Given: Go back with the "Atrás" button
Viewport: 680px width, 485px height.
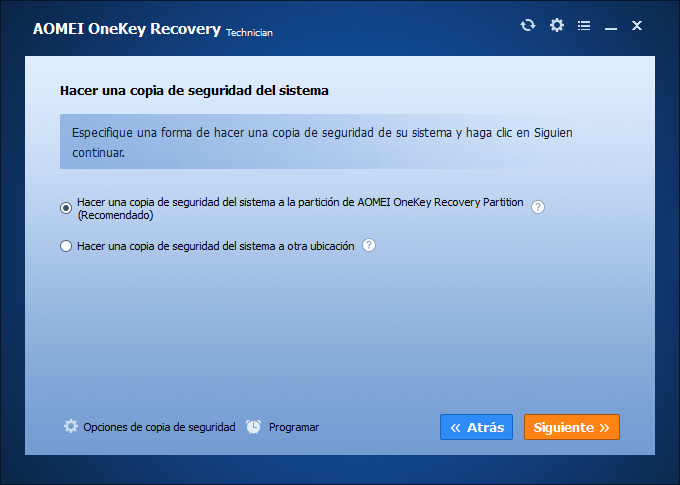Looking at the screenshot, I should (x=476, y=427).
